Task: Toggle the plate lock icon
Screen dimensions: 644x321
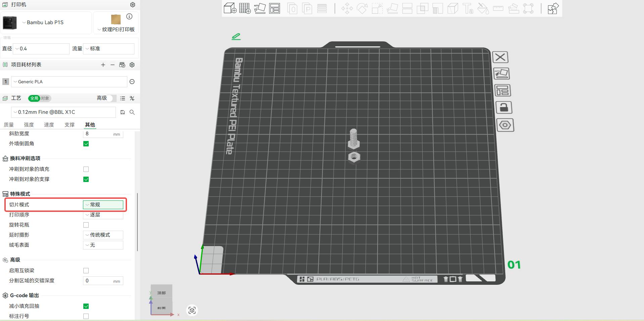Action: click(504, 107)
